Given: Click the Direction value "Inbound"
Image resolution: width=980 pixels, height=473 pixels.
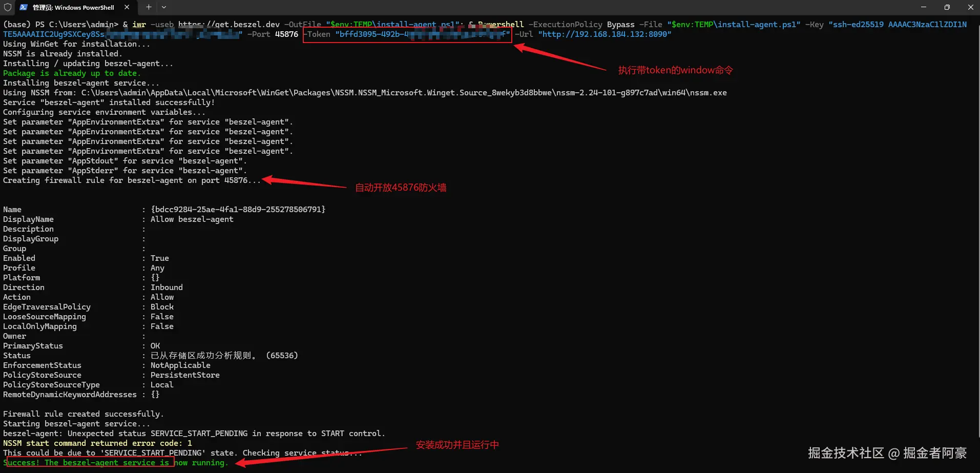Looking at the screenshot, I should (x=166, y=287).
